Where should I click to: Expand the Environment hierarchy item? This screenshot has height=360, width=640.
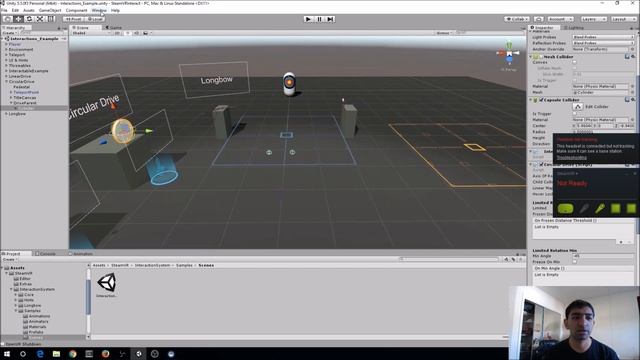[6, 49]
